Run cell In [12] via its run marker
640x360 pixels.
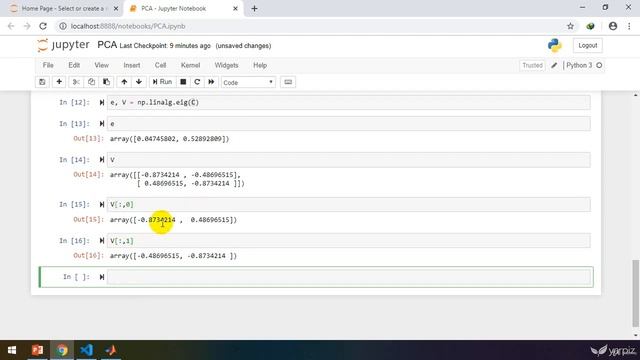click(102, 102)
